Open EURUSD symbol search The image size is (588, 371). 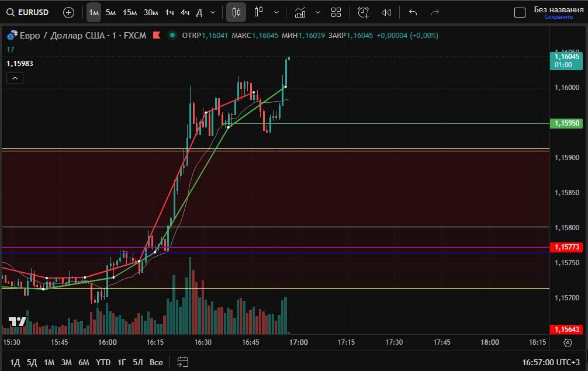(x=28, y=12)
